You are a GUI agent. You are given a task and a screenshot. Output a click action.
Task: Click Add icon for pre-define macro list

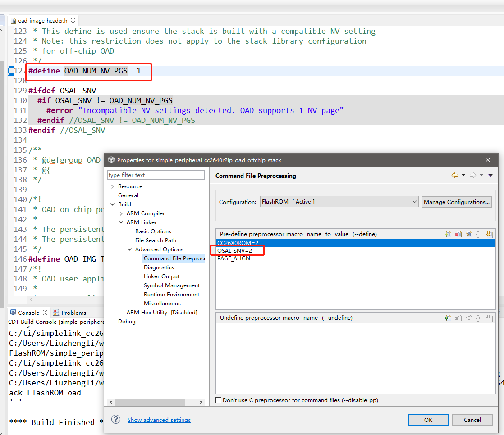(x=448, y=234)
